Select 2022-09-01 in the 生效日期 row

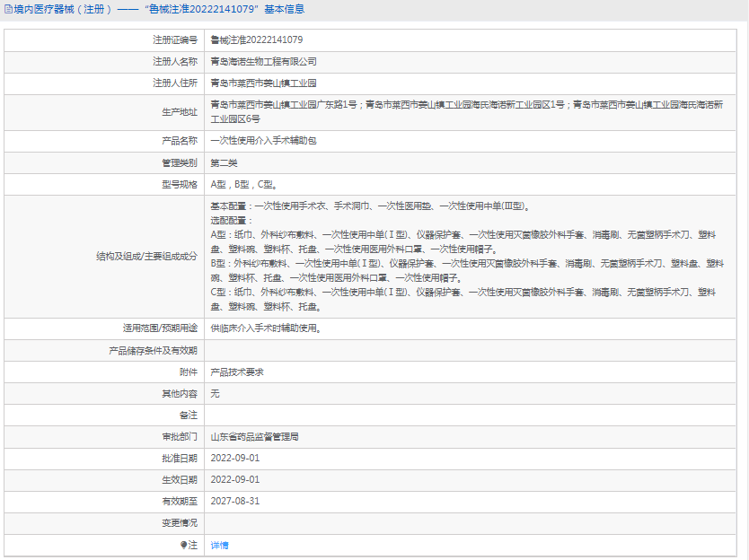coord(235,480)
